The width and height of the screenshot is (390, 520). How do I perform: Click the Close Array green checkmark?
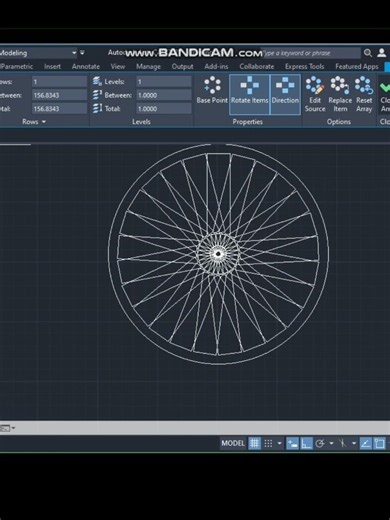pos(385,87)
